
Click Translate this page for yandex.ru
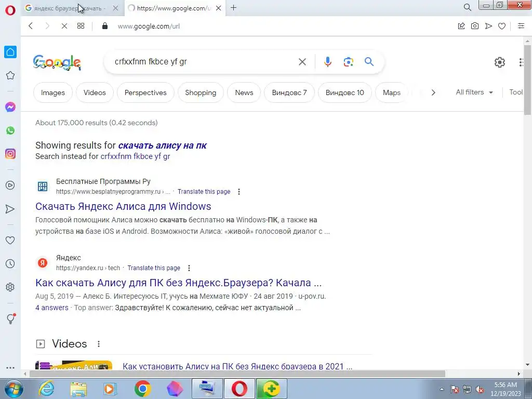click(x=154, y=268)
